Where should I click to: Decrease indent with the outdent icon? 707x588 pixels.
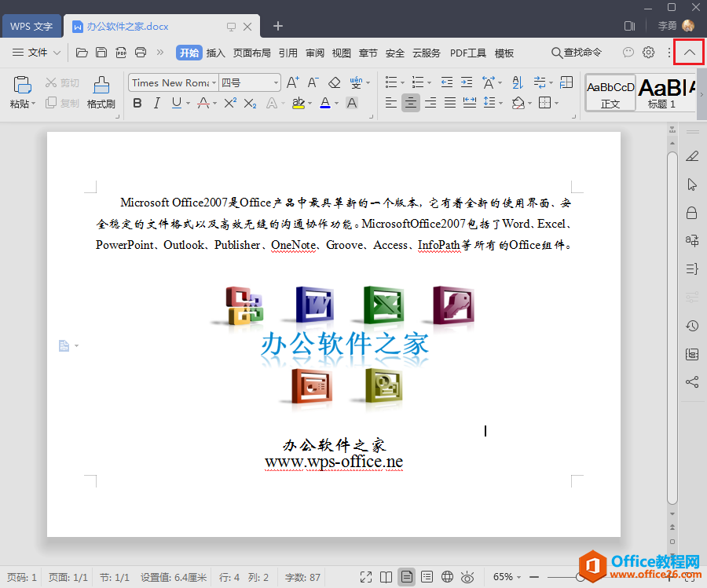pos(447,82)
